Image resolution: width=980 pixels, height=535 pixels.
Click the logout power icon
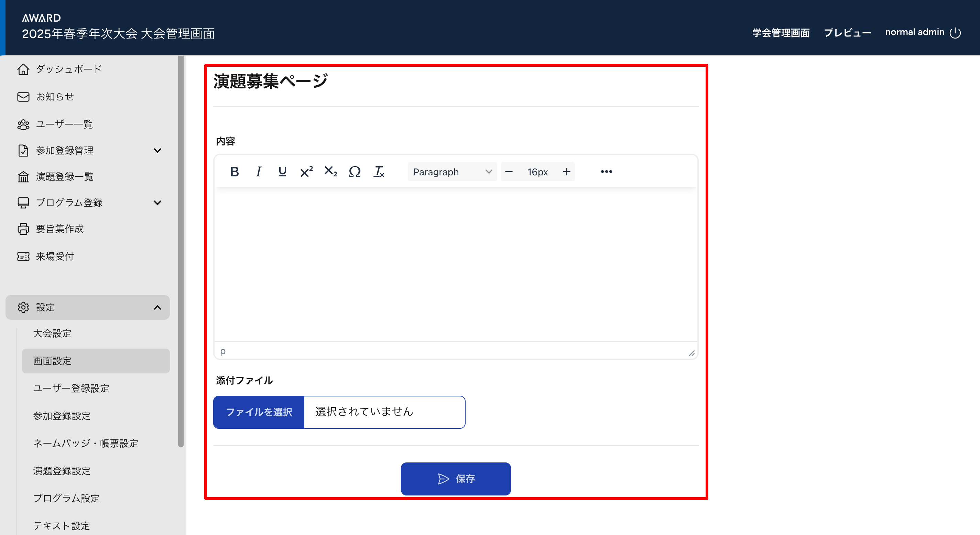(x=955, y=33)
